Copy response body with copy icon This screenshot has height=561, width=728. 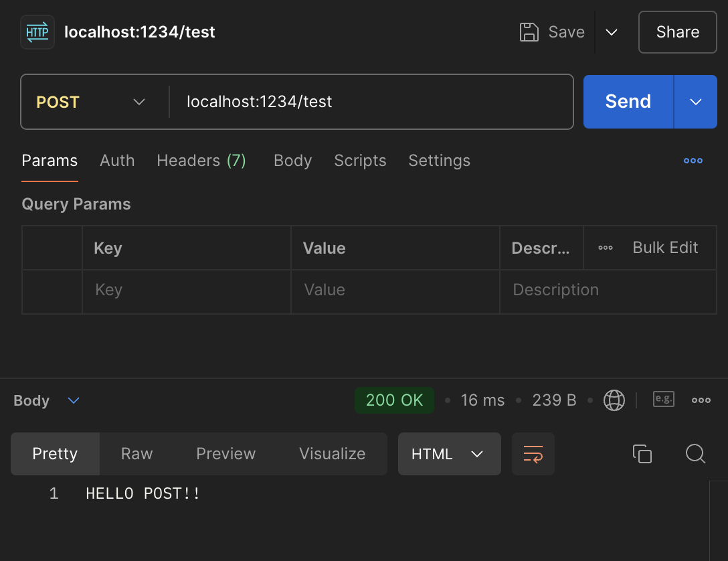click(x=642, y=454)
